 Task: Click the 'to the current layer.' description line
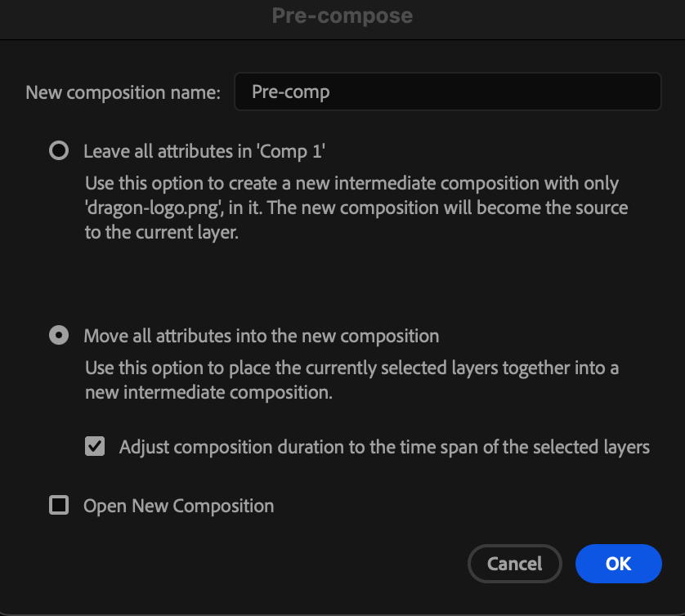[x=162, y=232]
